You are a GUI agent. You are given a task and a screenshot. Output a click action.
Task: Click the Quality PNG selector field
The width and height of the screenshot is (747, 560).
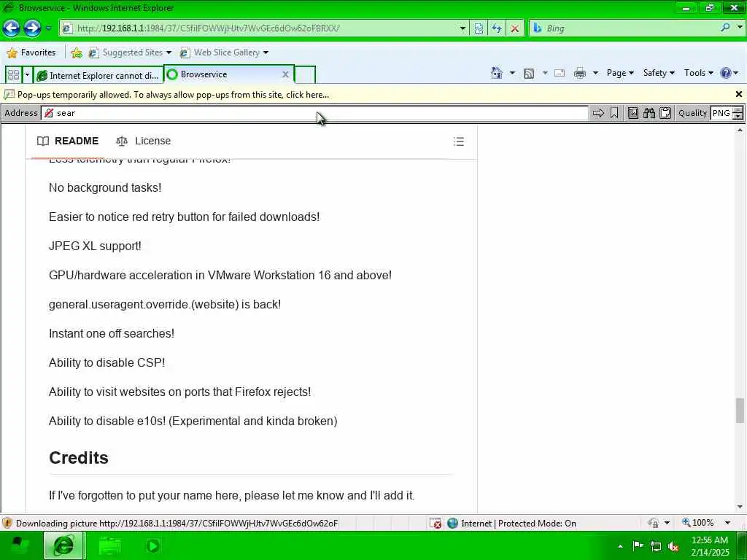pos(721,113)
